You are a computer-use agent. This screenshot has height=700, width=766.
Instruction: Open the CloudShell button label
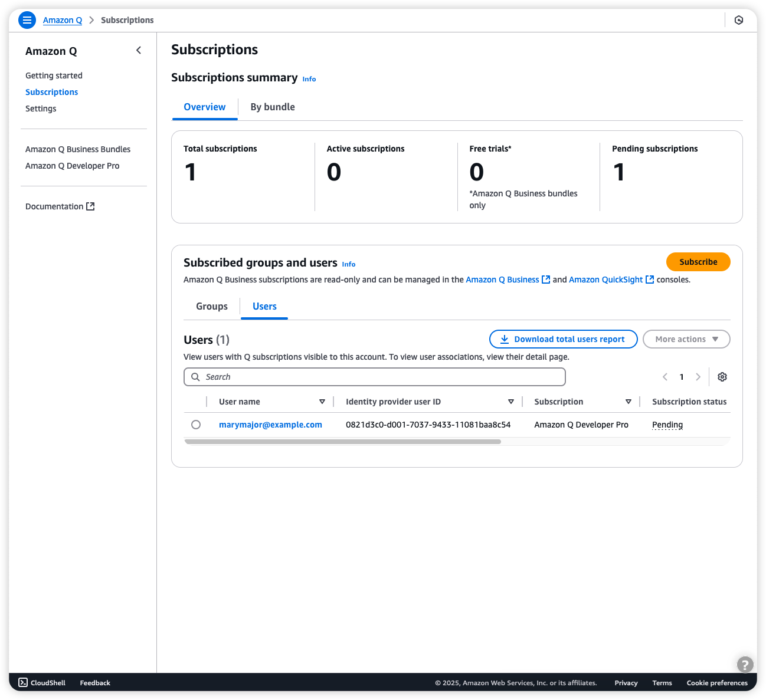[48, 683]
